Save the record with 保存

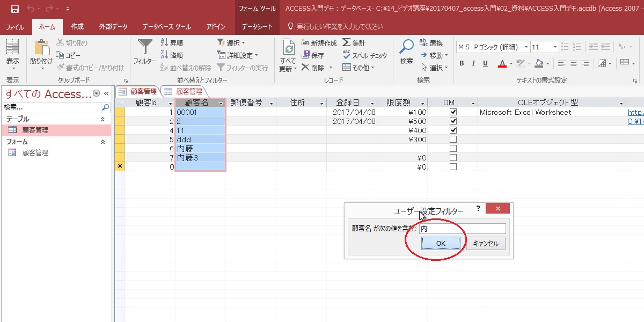coord(313,55)
